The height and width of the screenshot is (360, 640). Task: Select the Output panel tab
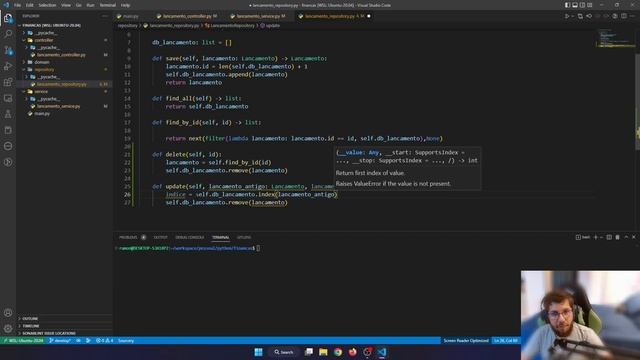click(x=160, y=237)
